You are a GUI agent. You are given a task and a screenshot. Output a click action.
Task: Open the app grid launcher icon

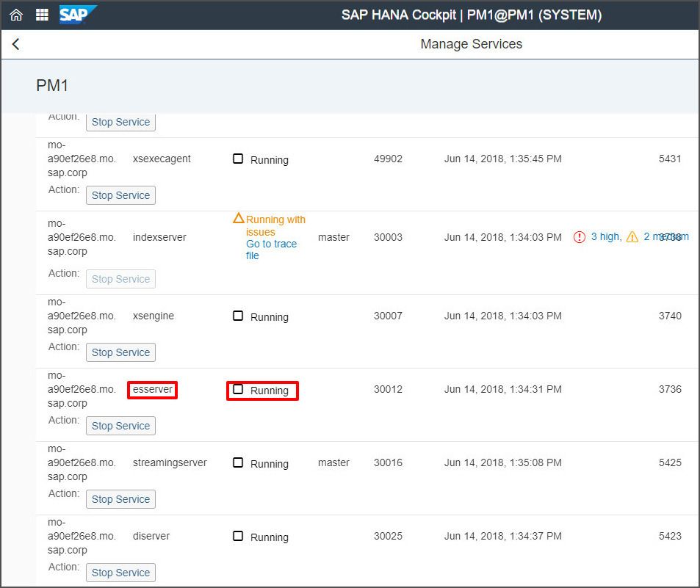[42, 15]
